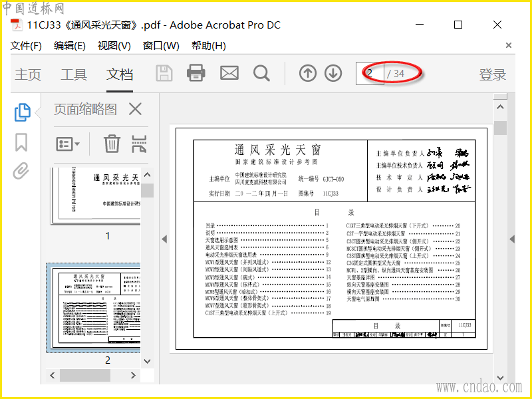Click the page layout icon beside trash
Image resolution: width=532 pixels, height=399 pixels.
click(x=139, y=144)
